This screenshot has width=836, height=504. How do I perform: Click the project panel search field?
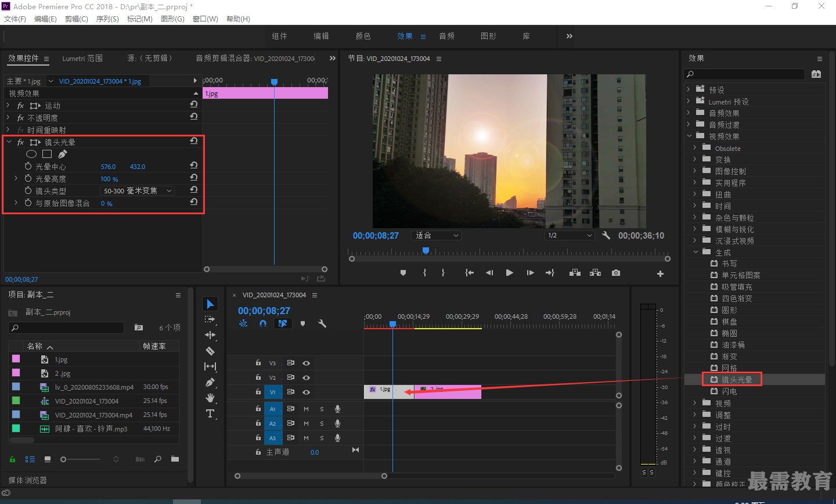66,327
